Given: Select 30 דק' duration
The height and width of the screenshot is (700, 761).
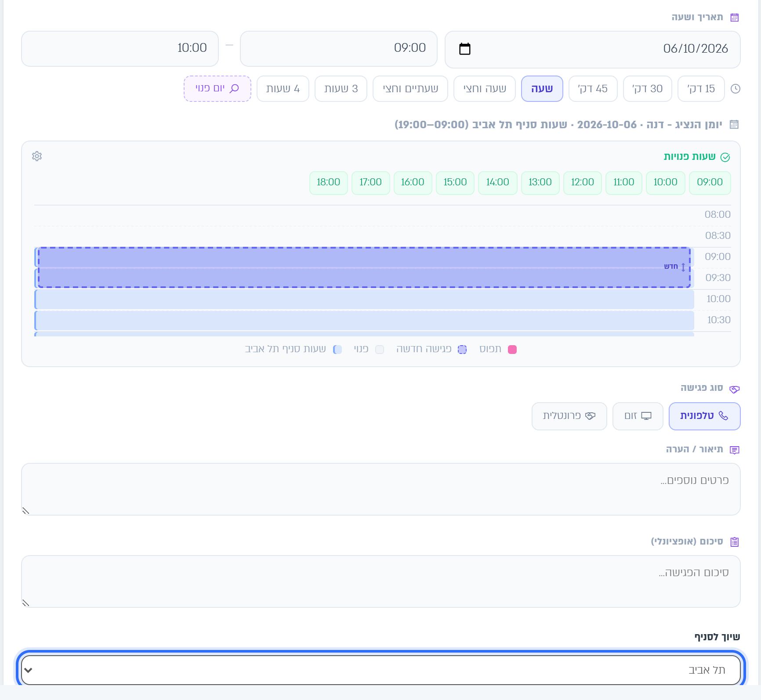Looking at the screenshot, I should (x=648, y=89).
